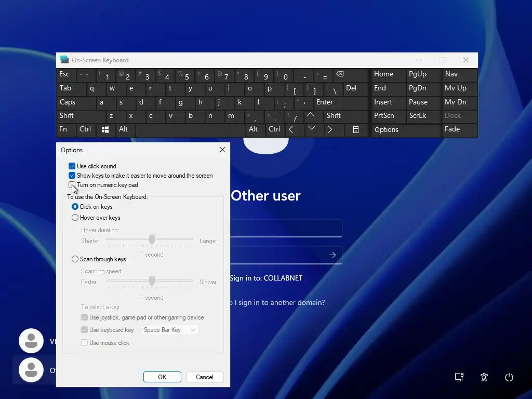
Task: Click the Windows logo key on keyboard
Action: 105,129
